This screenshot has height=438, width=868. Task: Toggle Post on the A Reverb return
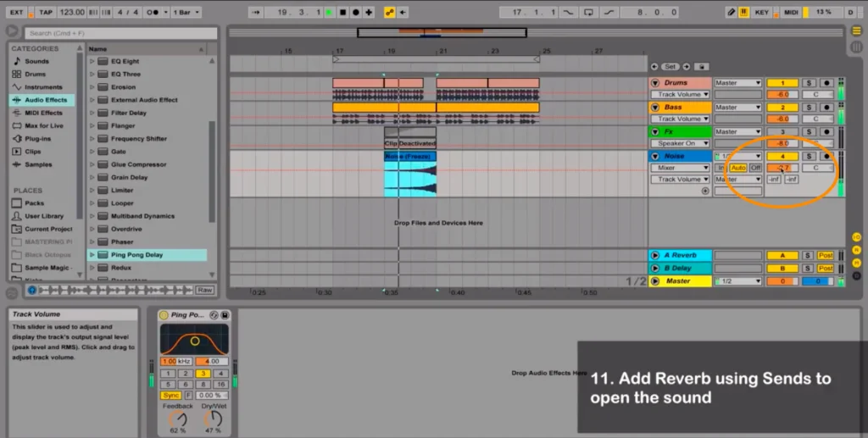826,256
